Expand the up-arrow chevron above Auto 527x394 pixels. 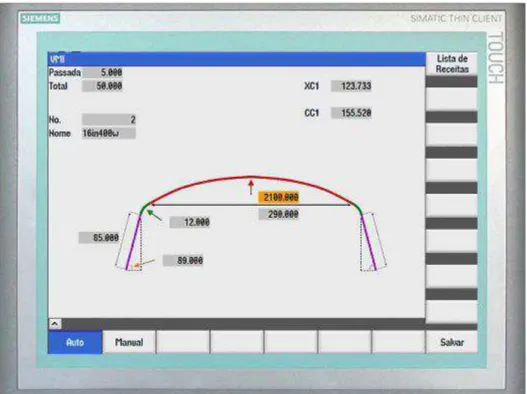click(x=55, y=324)
